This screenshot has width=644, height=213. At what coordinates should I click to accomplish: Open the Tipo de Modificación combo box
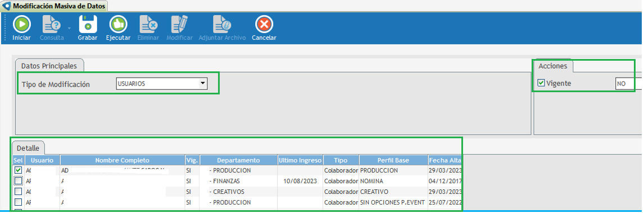coord(162,84)
